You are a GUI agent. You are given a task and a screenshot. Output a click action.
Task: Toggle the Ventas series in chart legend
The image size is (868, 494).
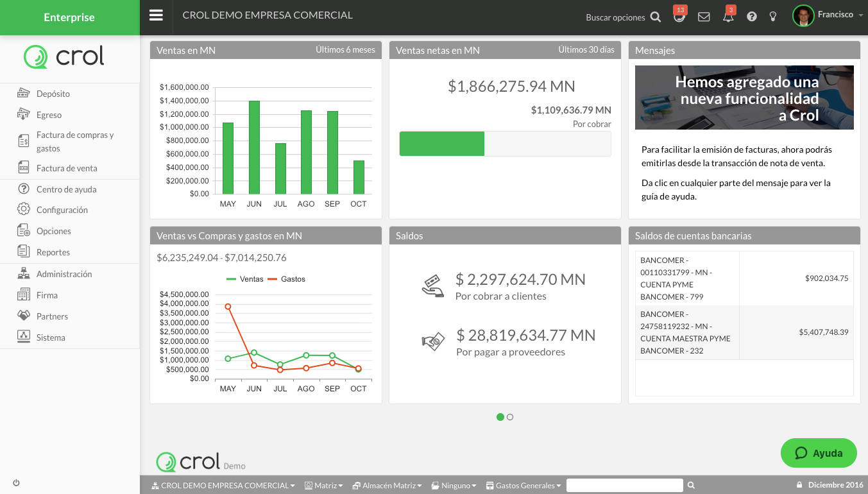(x=245, y=279)
